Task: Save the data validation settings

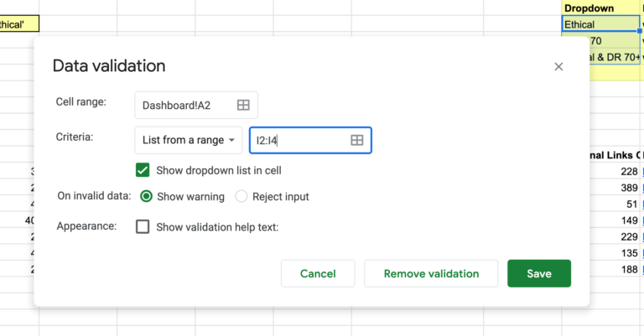Action: [x=539, y=273]
